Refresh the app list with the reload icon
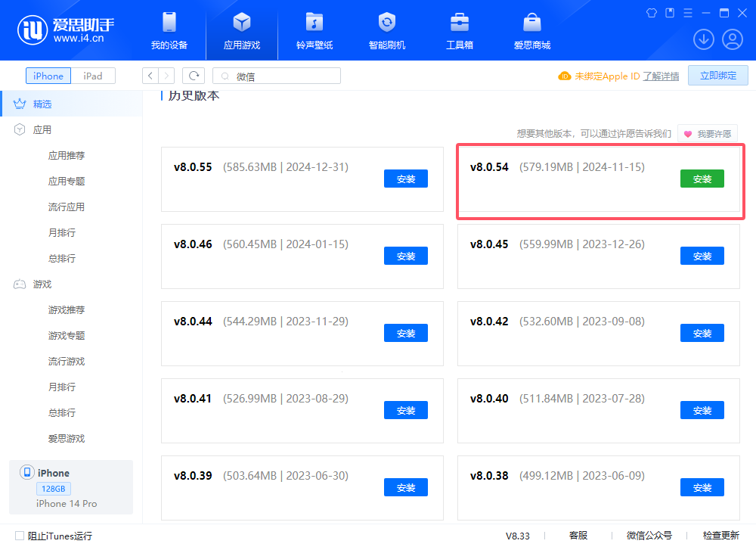 [194, 76]
